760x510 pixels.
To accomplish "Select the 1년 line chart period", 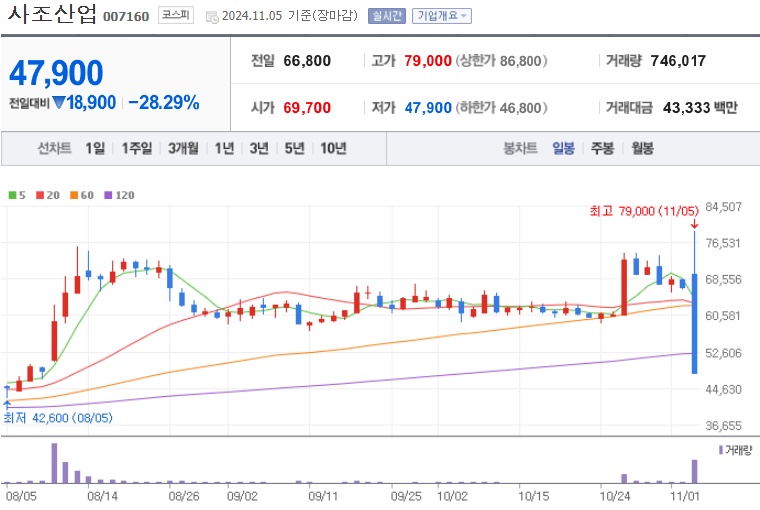I will pyautogui.click(x=224, y=148).
